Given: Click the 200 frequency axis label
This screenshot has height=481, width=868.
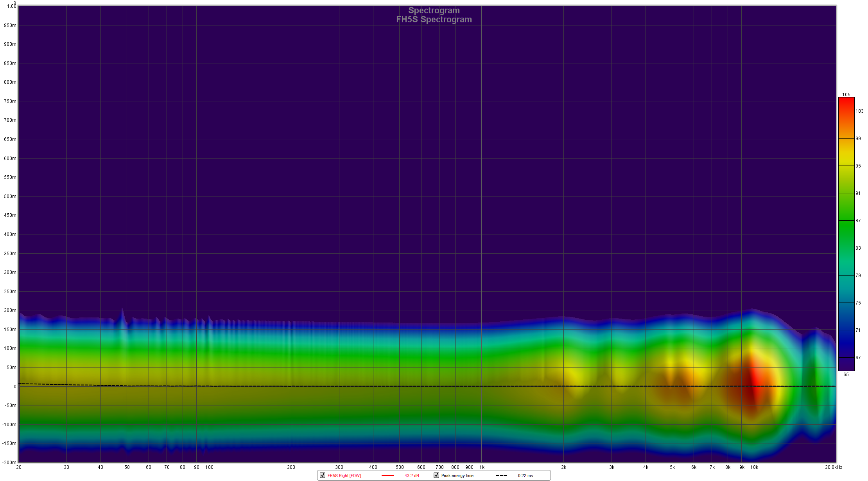Looking at the screenshot, I should (291, 467).
